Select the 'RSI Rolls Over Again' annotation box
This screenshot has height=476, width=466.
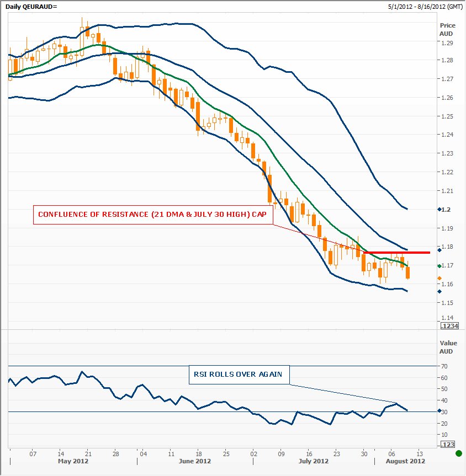point(239,375)
